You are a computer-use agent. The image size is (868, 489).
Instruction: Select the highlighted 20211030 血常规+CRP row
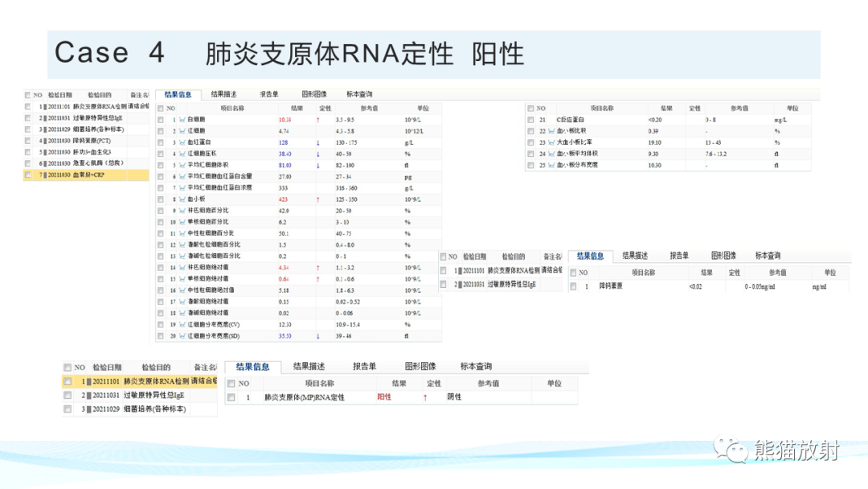86,175
